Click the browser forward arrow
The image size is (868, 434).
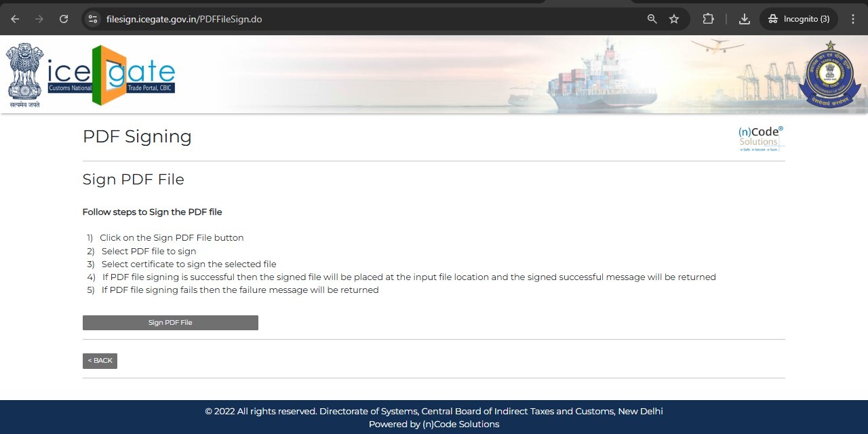pos(39,19)
